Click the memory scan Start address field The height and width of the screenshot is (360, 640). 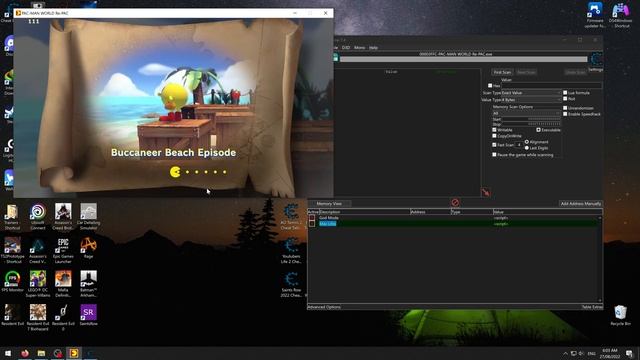click(531, 119)
